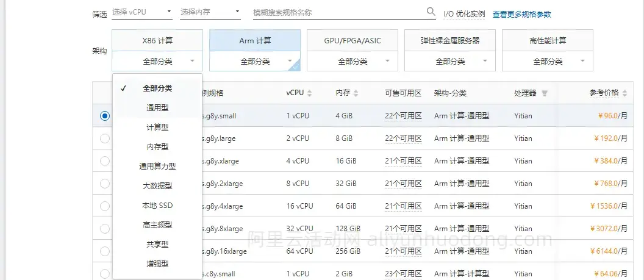Sort by vCPU column arrows
Viewport: 644px width, 280px height.
[x=310, y=93]
